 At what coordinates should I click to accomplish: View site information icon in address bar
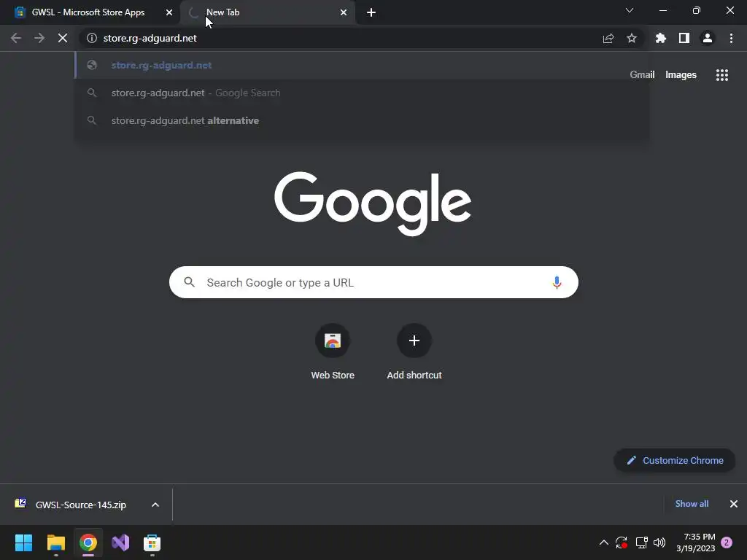[92, 38]
